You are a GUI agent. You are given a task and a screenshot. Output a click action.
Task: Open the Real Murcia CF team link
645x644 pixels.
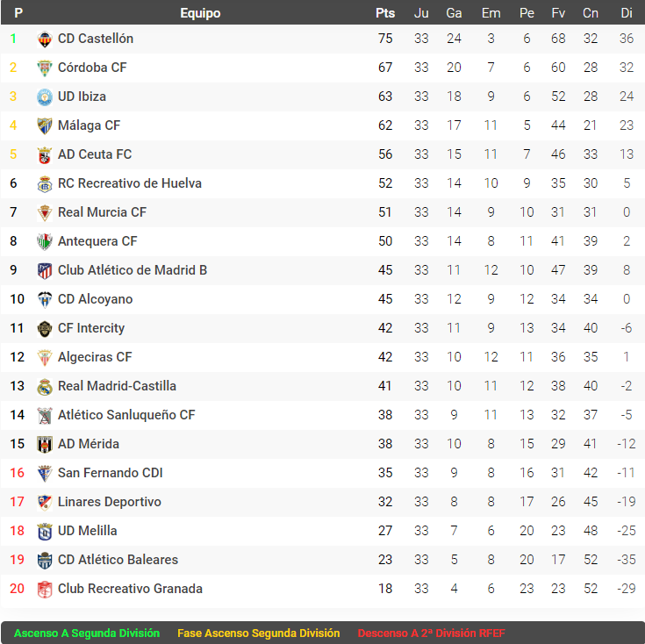102,212
